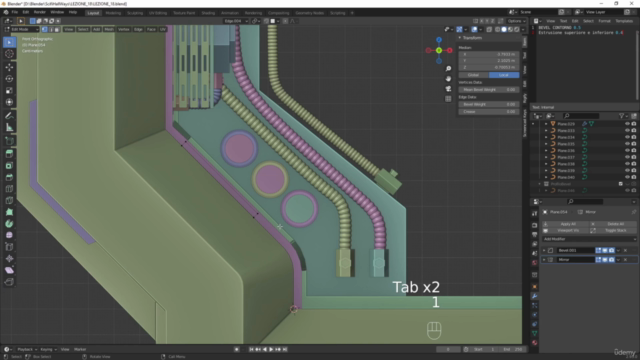This screenshot has width=640, height=360.
Task: Select the Rip Region tool
Action: [9, 282]
